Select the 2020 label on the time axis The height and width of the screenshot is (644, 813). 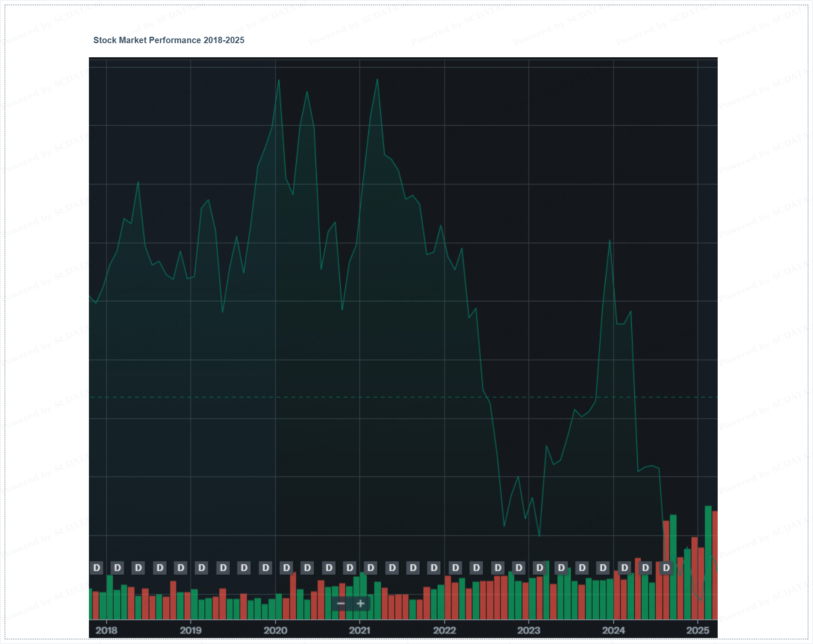pyautogui.click(x=275, y=630)
